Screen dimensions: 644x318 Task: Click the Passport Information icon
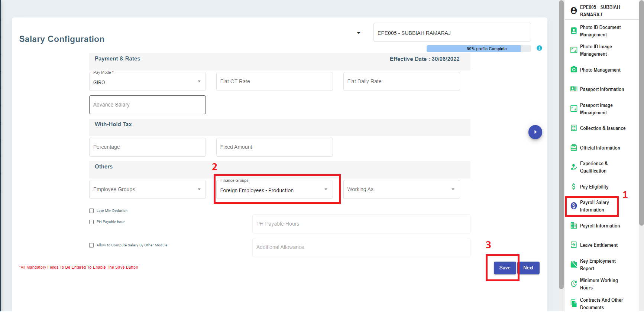click(574, 89)
